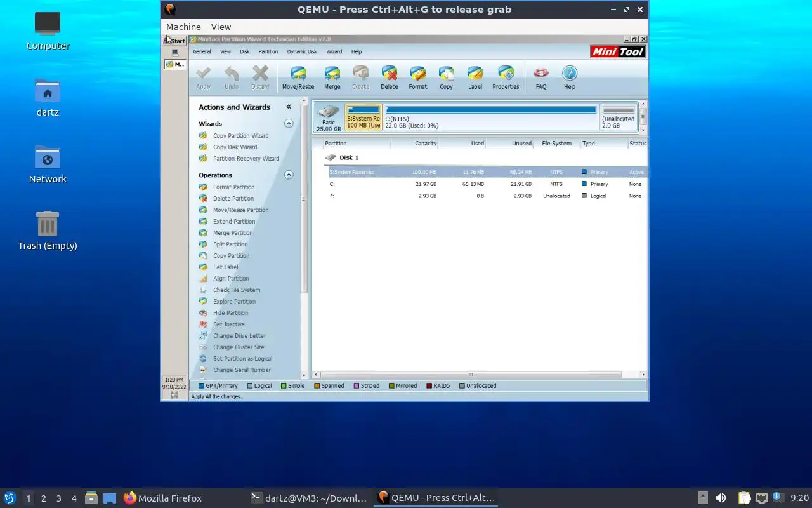Open Mozilla Firefox from the host taskbar
Image resolution: width=812 pixels, height=508 pixels.
pyautogui.click(x=162, y=498)
